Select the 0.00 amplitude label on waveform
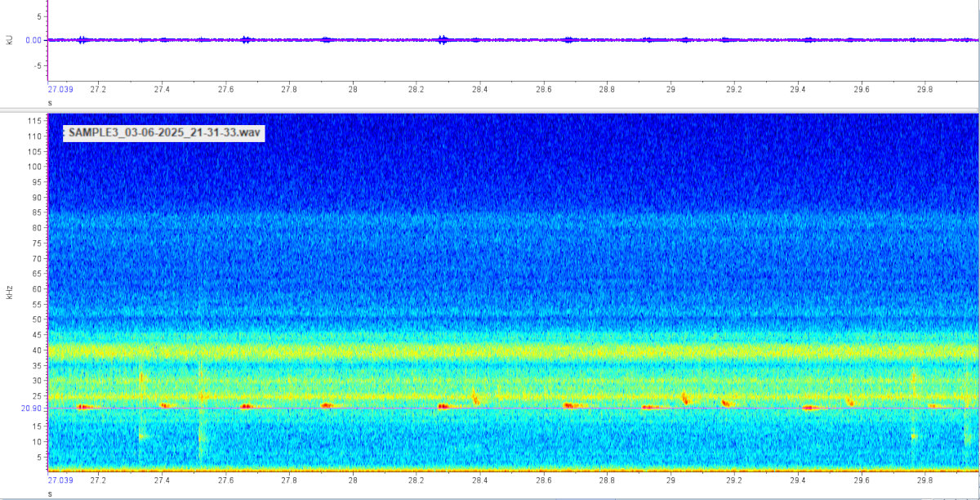Screen dimensions: 980x500 (x=33, y=39)
